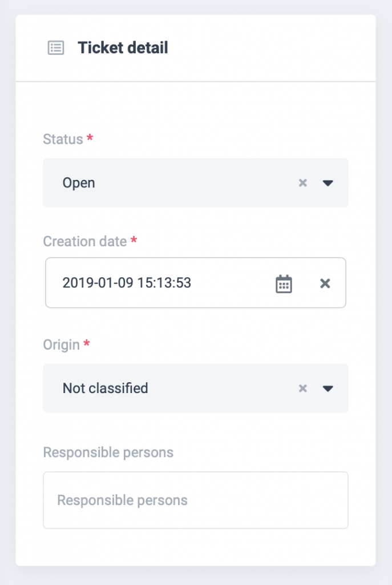Clear the Creation date value
This screenshot has height=585, width=392.
point(325,283)
